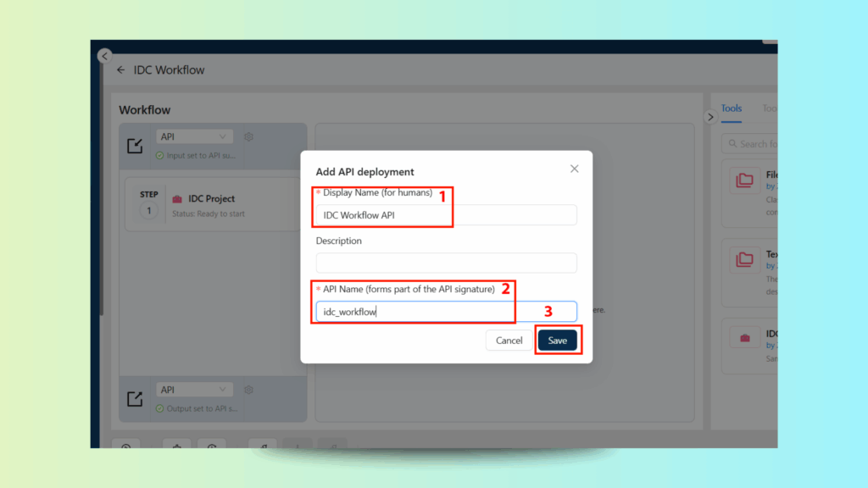Image resolution: width=868 pixels, height=488 pixels.
Task: Open the output API type dropdown
Action: pyautogui.click(x=194, y=390)
